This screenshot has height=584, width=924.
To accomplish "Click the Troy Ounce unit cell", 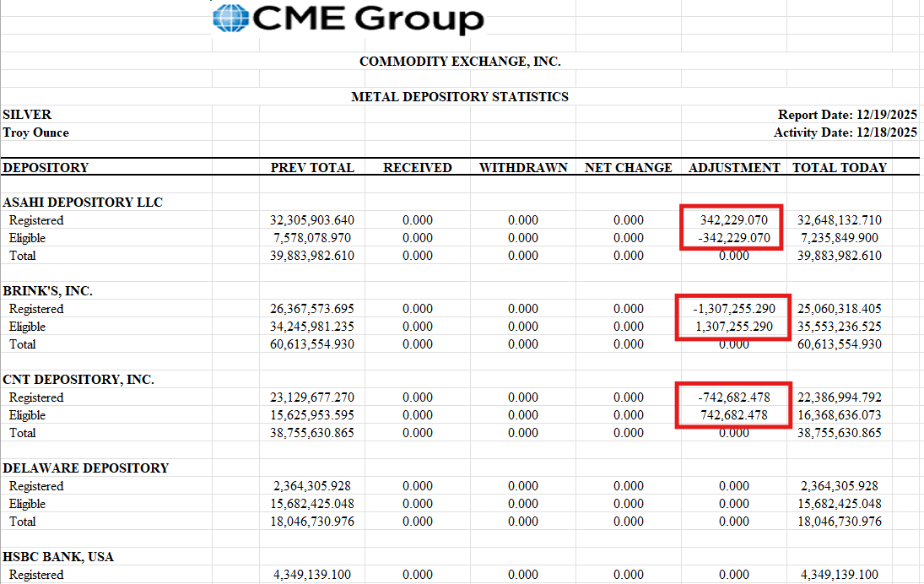I will [x=36, y=132].
